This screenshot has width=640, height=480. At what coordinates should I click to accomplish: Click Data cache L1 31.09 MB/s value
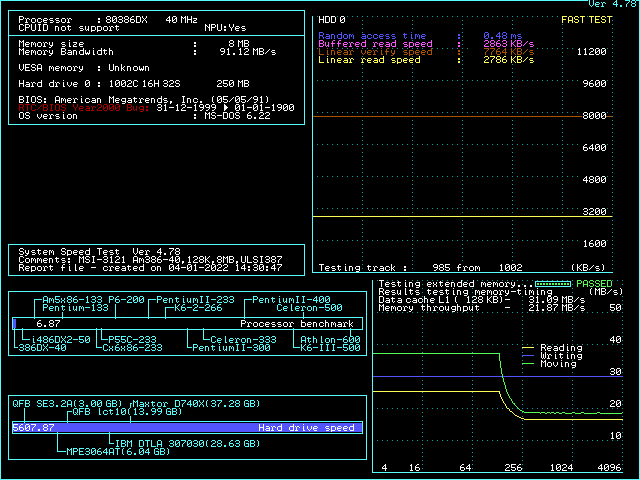point(557,300)
